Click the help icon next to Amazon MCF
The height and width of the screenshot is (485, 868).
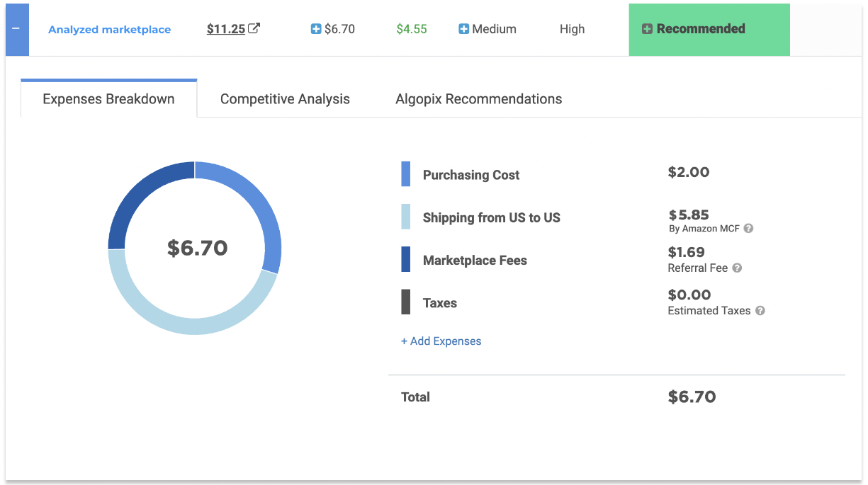[749, 228]
